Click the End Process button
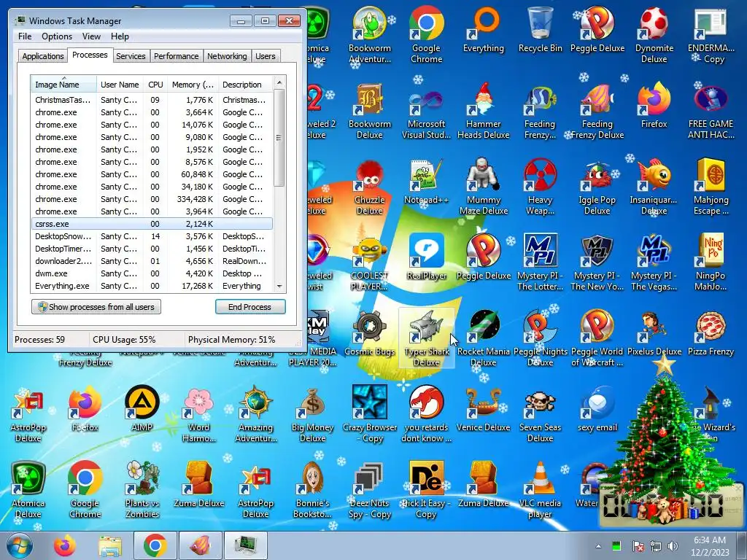747x560 pixels. [250, 307]
